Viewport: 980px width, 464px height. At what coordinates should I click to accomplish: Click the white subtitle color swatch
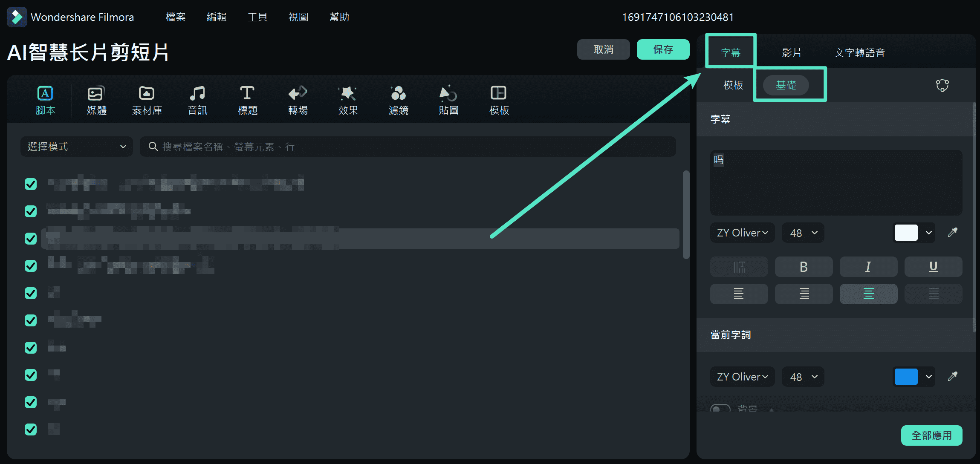[906, 233]
